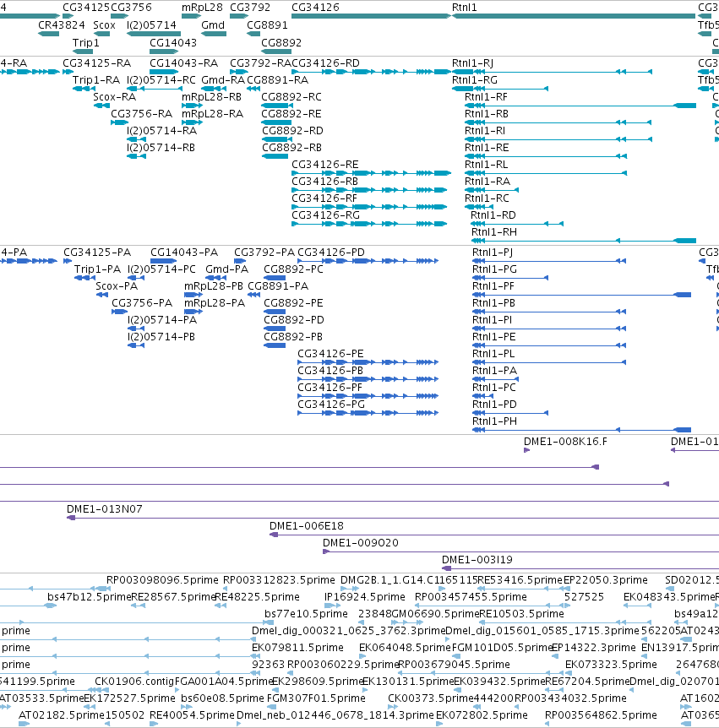Click the Trip1 gene label

(85, 43)
